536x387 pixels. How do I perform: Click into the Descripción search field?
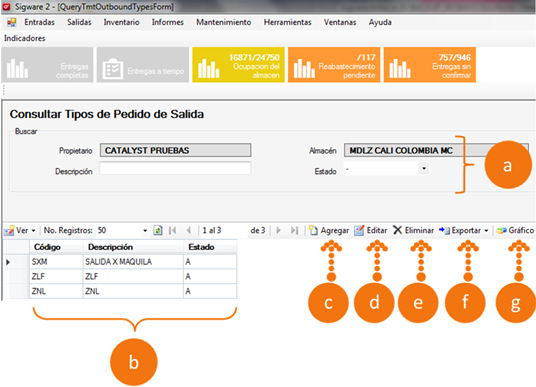(x=175, y=169)
